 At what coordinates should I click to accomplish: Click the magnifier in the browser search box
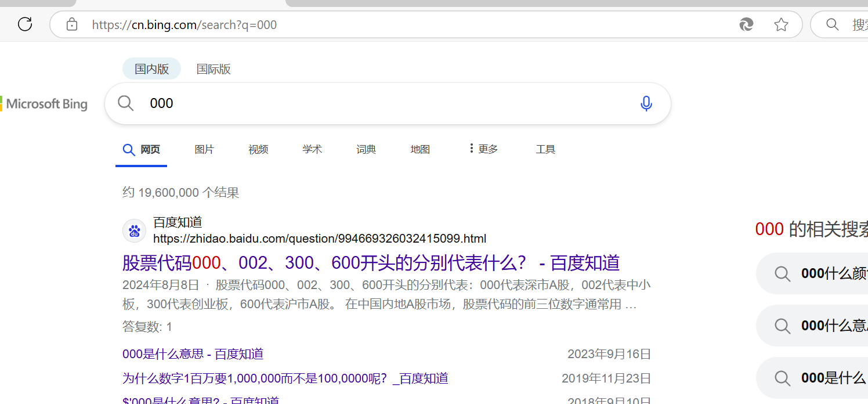coord(833,24)
